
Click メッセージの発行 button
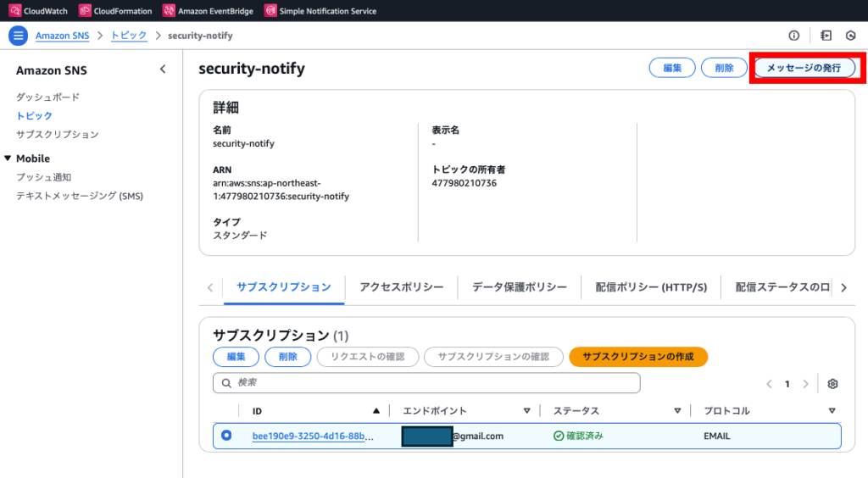(804, 68)
